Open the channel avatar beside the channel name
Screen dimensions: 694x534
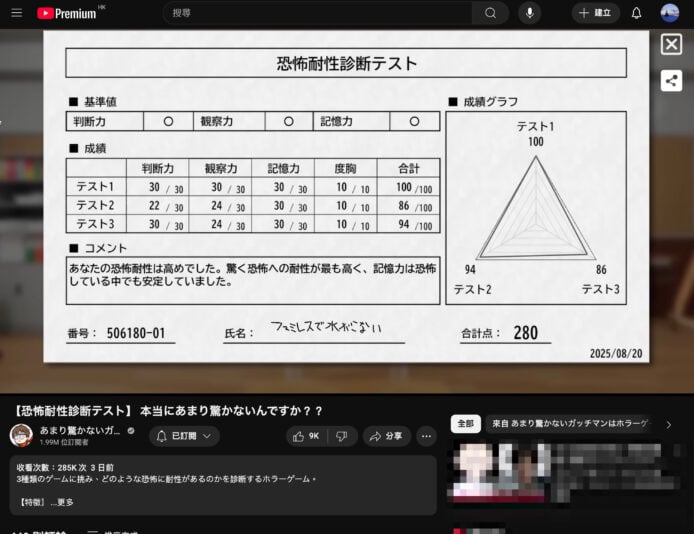21,435
